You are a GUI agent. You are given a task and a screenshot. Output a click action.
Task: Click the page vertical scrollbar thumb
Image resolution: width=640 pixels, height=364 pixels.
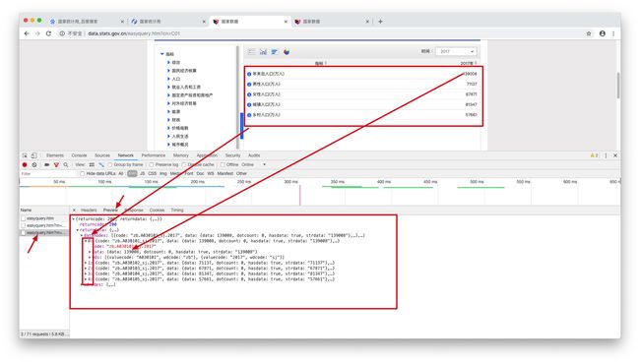618,86
